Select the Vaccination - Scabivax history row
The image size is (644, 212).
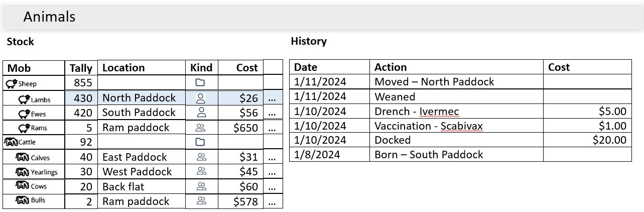tap(428, 126)
